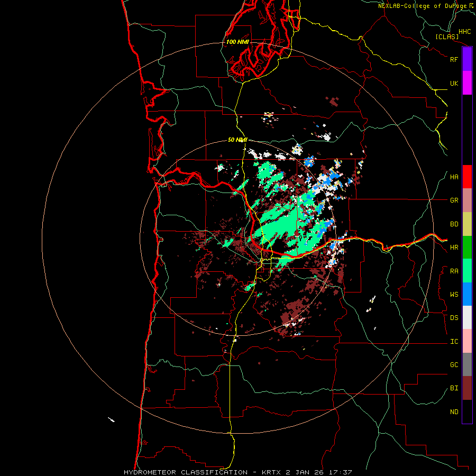Click the HYDROMETEOR CLASSIFICATION title text
The image size is (476, 476).
[186, 472]
